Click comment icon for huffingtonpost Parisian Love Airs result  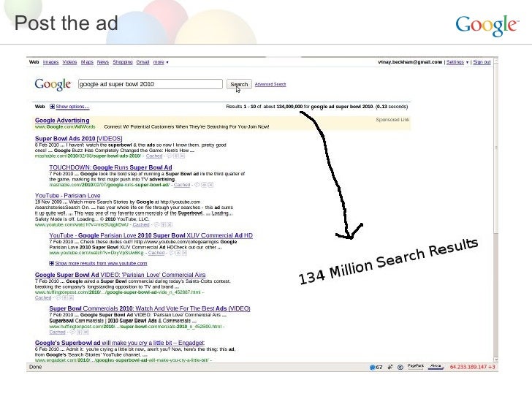[x=58, y=298]
